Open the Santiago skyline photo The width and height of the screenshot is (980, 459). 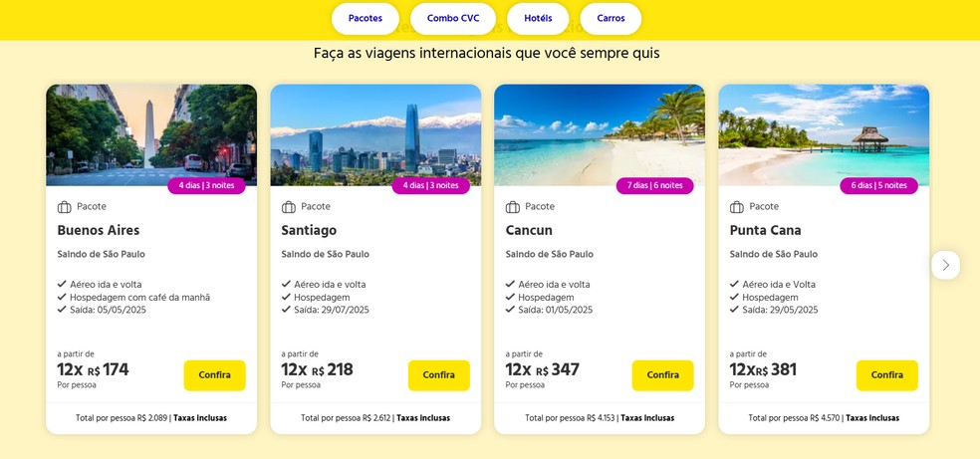pyautogui.click(x=375, y=129)
